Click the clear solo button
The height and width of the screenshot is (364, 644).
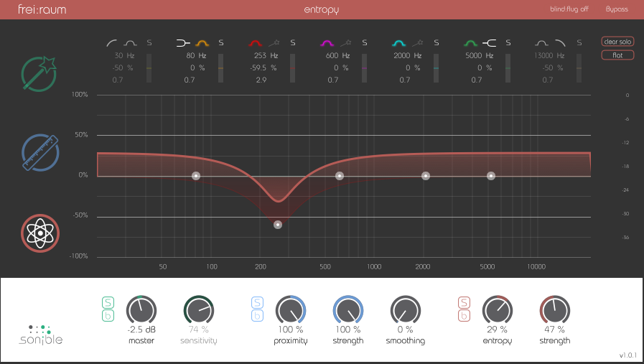(x=617, y=42)
